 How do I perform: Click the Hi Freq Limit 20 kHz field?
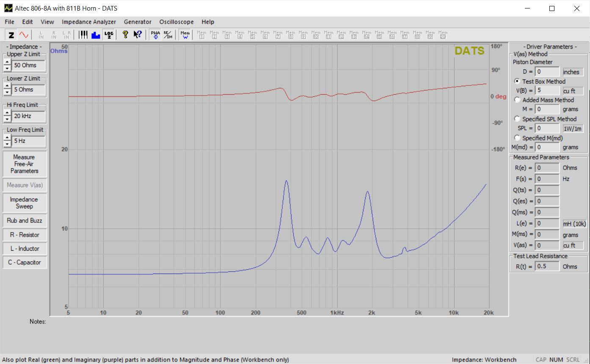(x=28, y=116)
